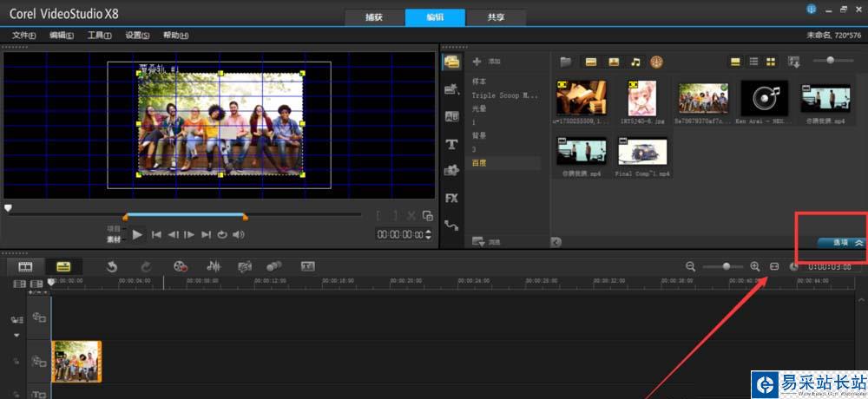The height and width of the screenshot is (399, 868).
Task: Switch to the 共享 share tab
Action: pyautogui.click(x=496, y=17)
